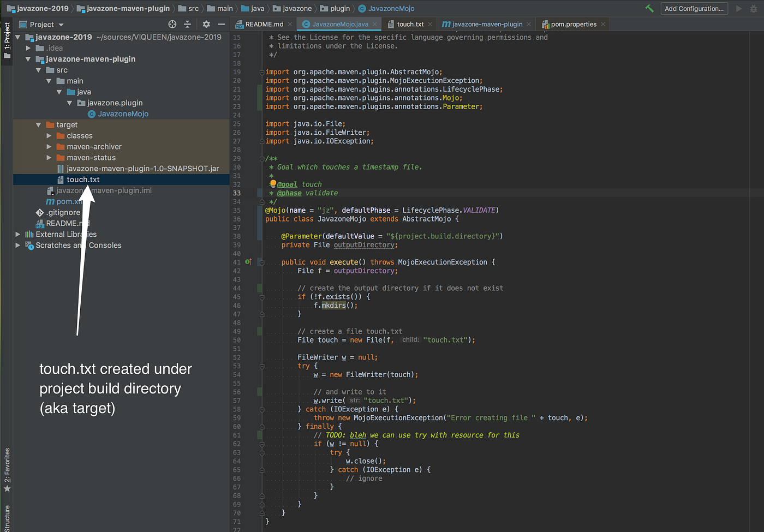Switch to the README.md tab

pos(263,24)
